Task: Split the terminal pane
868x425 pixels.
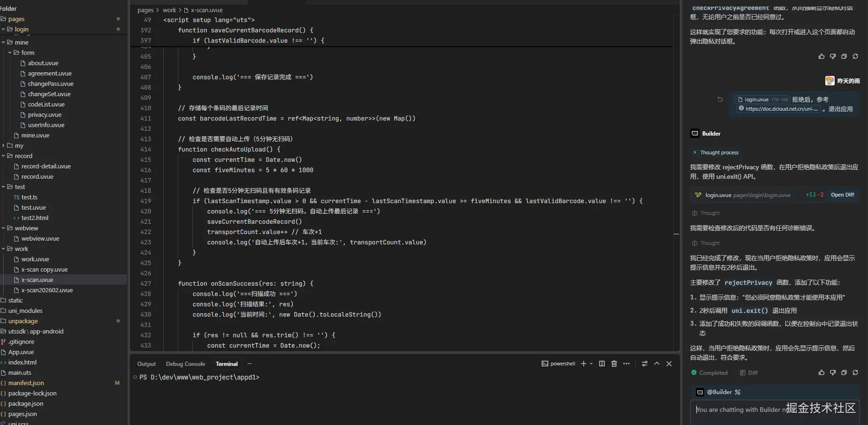Action: (x=602, y=364)
